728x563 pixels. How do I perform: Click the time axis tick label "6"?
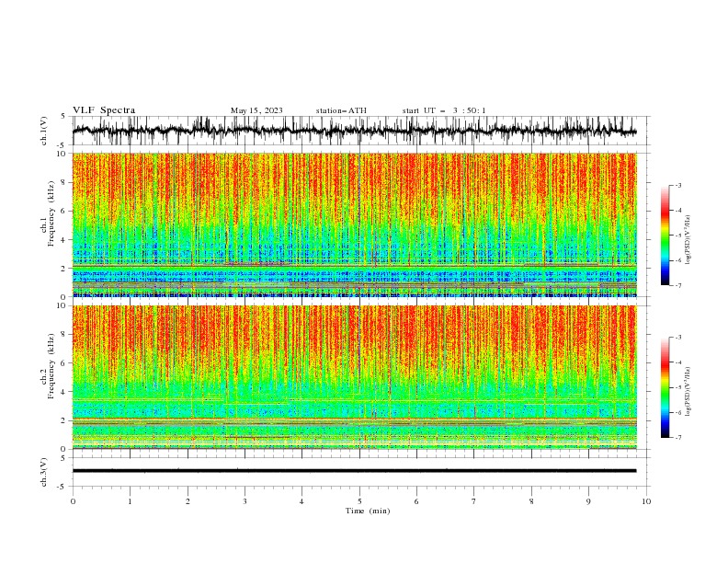point(416,501)
